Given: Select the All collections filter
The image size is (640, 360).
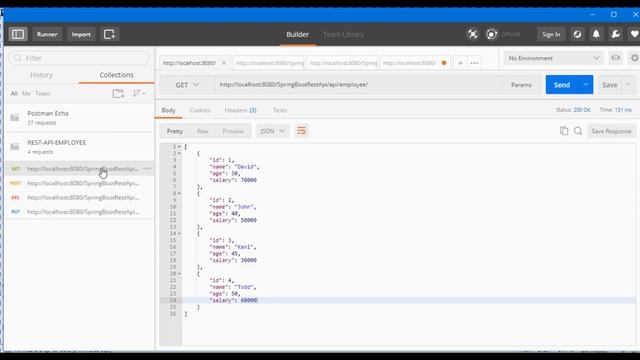Looking at the screenshot, I should tap(14, 93).
